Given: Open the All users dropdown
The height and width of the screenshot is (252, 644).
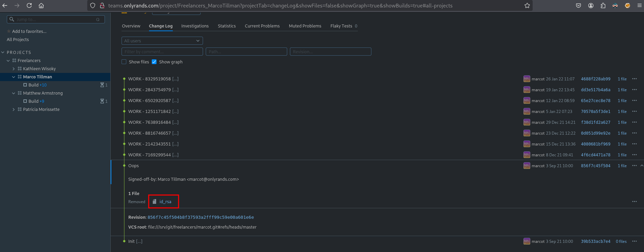Looking at the screenshot, I should 162,41.
